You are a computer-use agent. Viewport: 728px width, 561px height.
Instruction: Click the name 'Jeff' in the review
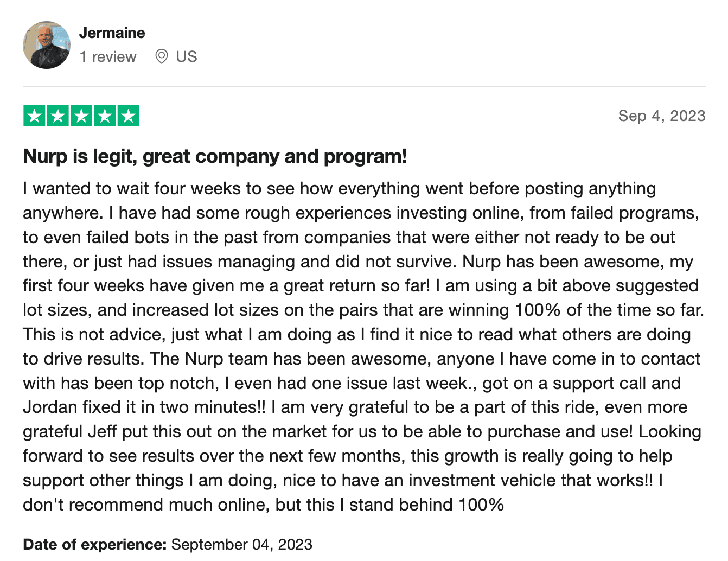click(x=102, y=432)
